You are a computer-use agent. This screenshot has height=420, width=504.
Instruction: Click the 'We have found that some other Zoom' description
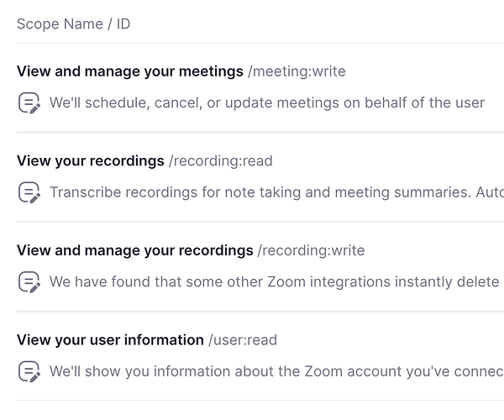tap(275, 281)
